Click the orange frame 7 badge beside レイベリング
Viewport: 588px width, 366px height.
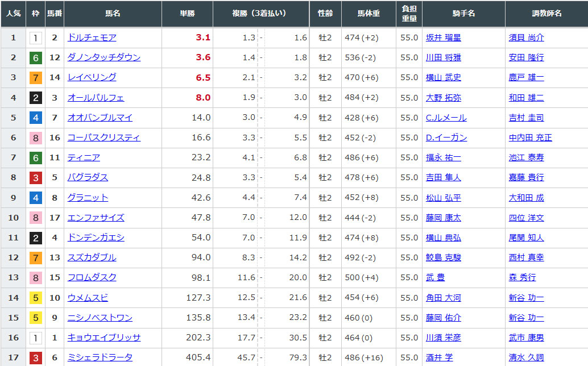tap(35, 78)
